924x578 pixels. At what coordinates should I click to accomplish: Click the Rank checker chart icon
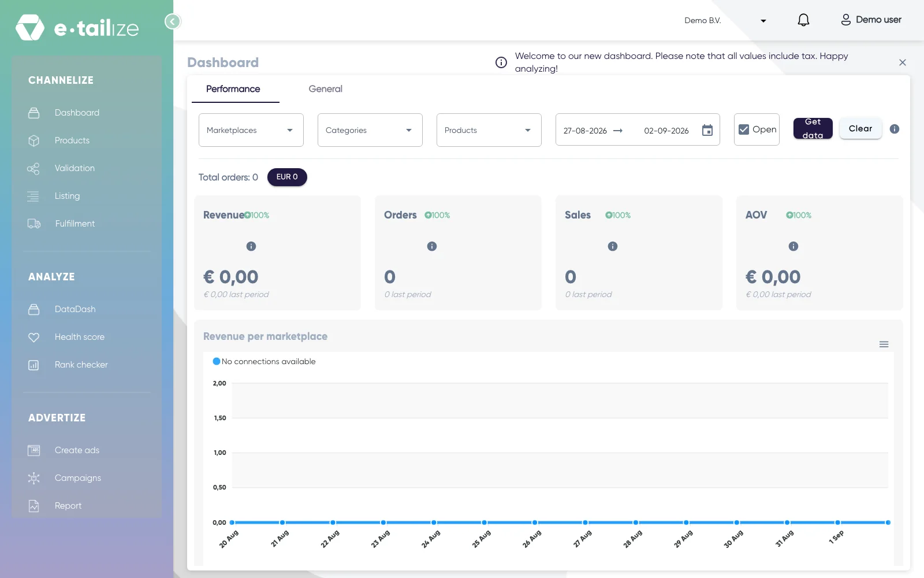pos(34,365)
